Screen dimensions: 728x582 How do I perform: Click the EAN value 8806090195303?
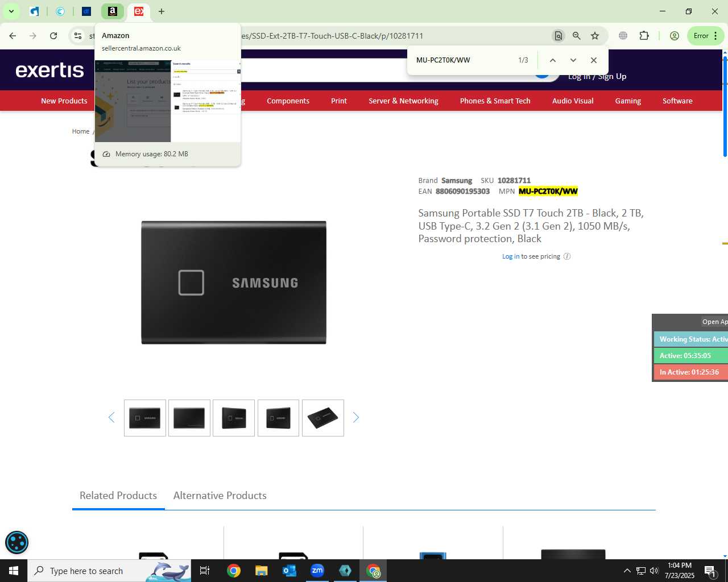462,192
